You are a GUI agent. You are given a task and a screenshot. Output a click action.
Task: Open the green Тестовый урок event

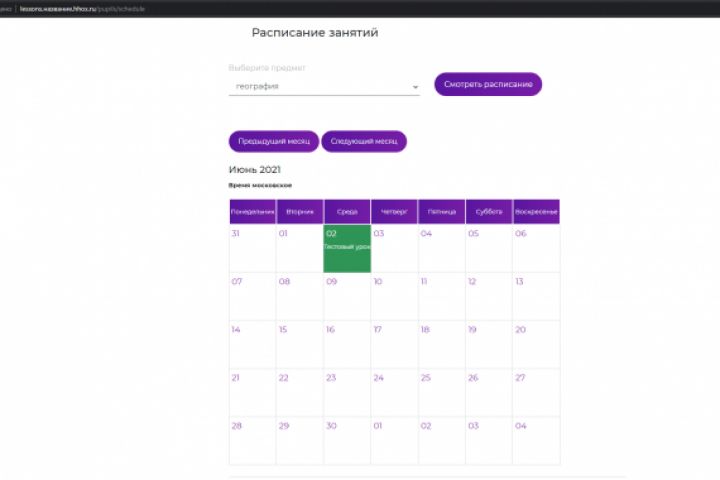click(x=347, y=248)
